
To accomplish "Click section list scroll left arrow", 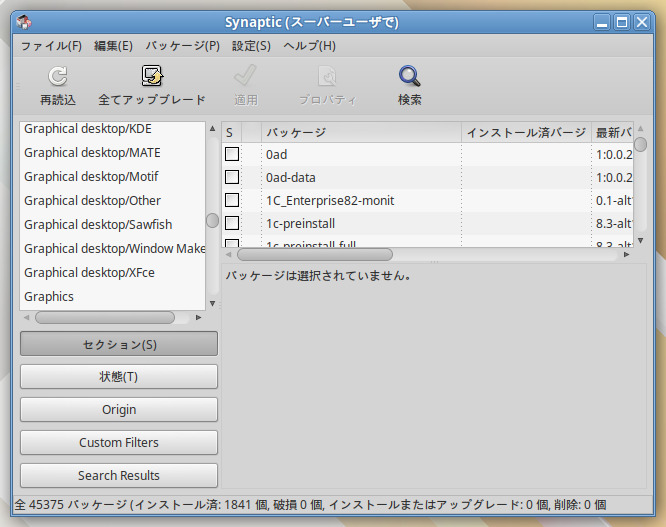I will click(26, 318).
